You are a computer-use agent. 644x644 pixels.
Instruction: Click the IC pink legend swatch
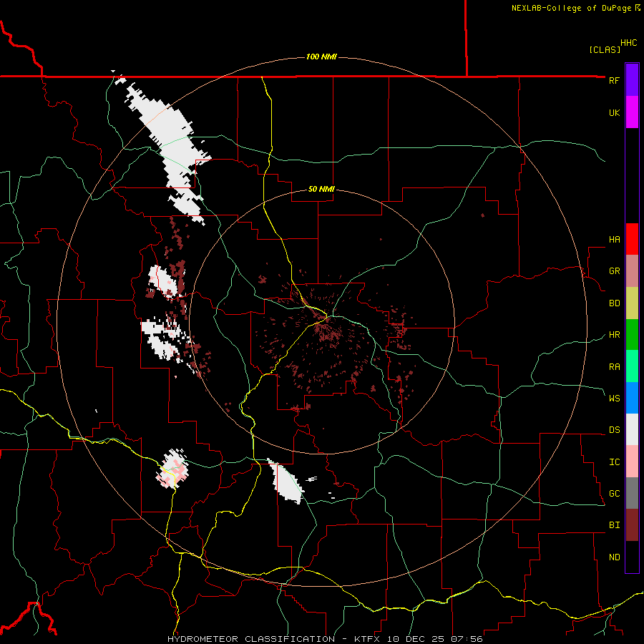pos(632,462)
